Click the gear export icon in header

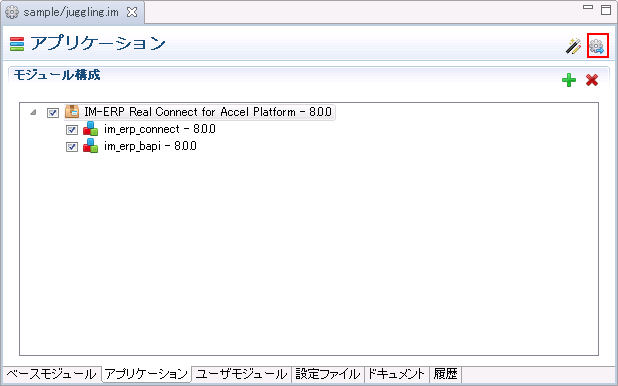(x=597, y=46)
